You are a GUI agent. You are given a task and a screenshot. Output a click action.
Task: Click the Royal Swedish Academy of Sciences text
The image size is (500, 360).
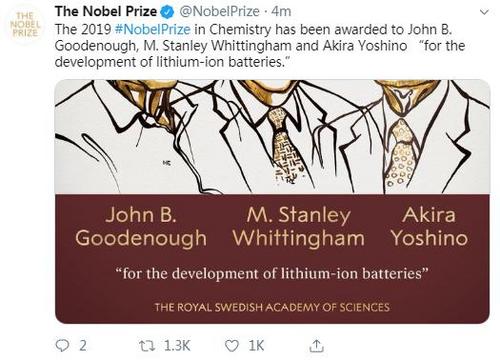[x=272, y=307]
